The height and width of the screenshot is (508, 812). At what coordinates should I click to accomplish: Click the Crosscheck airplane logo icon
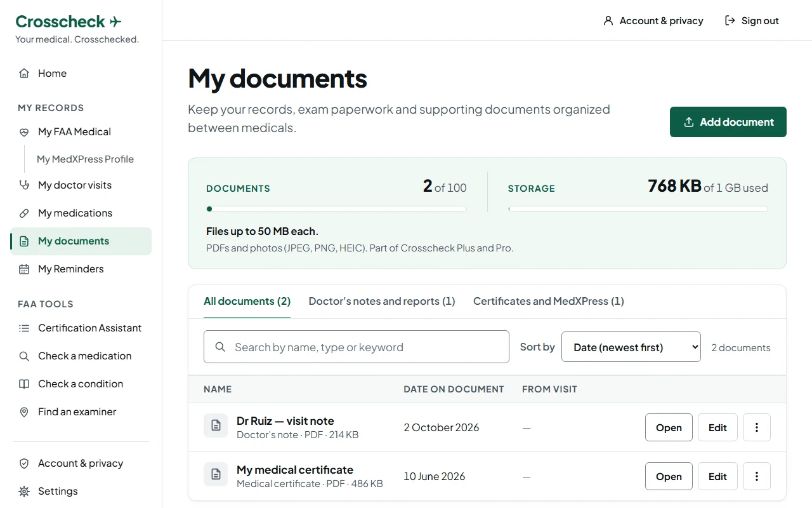click(115, 22)
